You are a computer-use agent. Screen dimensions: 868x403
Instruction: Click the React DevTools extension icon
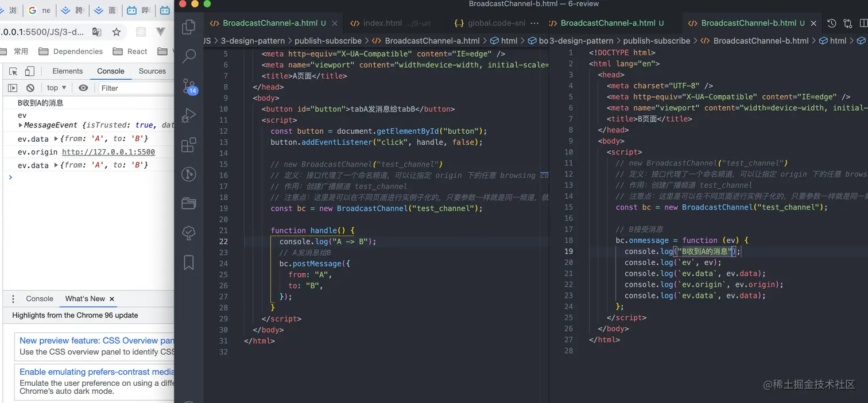pyautogui.click(x=141, y=32)
